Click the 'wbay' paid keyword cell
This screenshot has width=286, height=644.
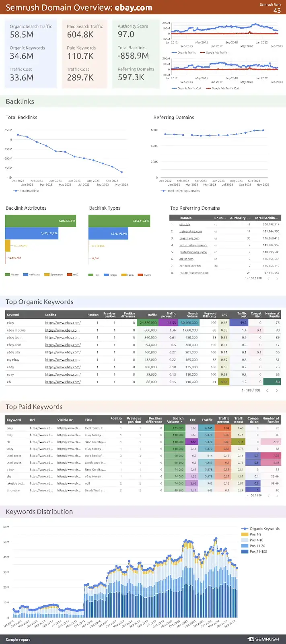10,449
